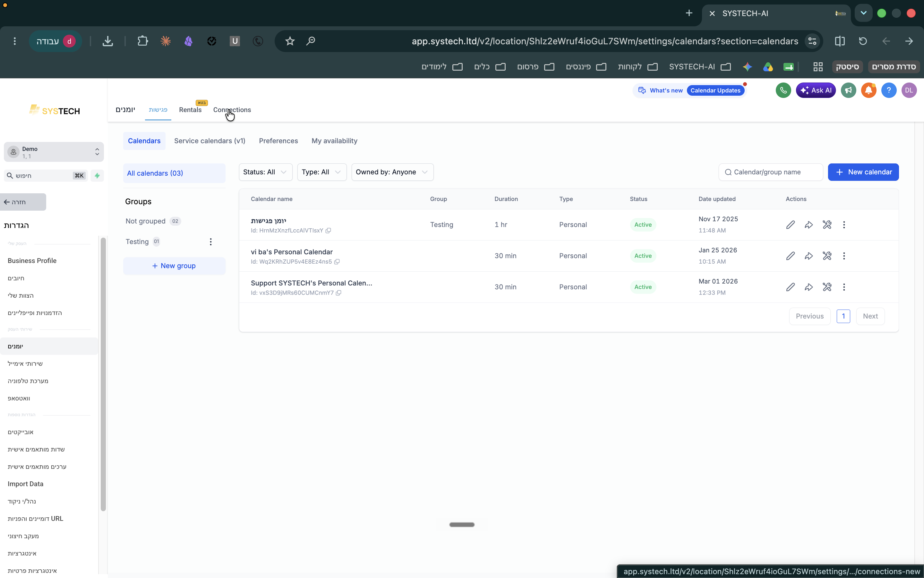Image resolution: width=924 pixels, height=578 pixels.
Task: Expand the browser tab list chevron
Action: (x=863, y=13)
